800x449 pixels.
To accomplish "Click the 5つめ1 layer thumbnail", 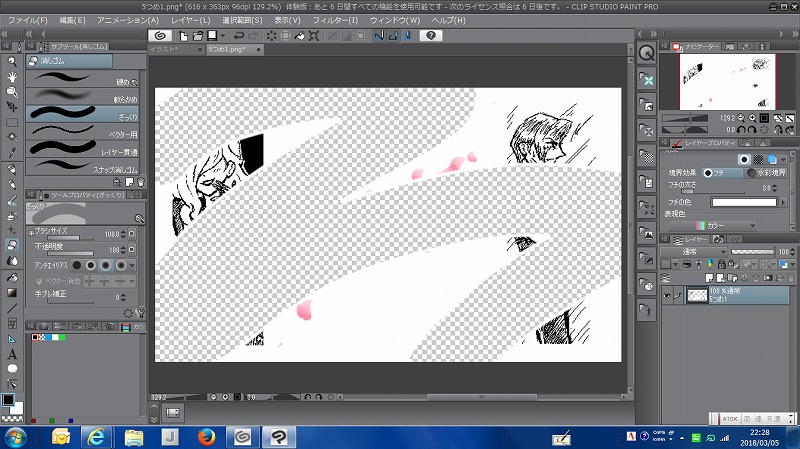I will 697,295.
